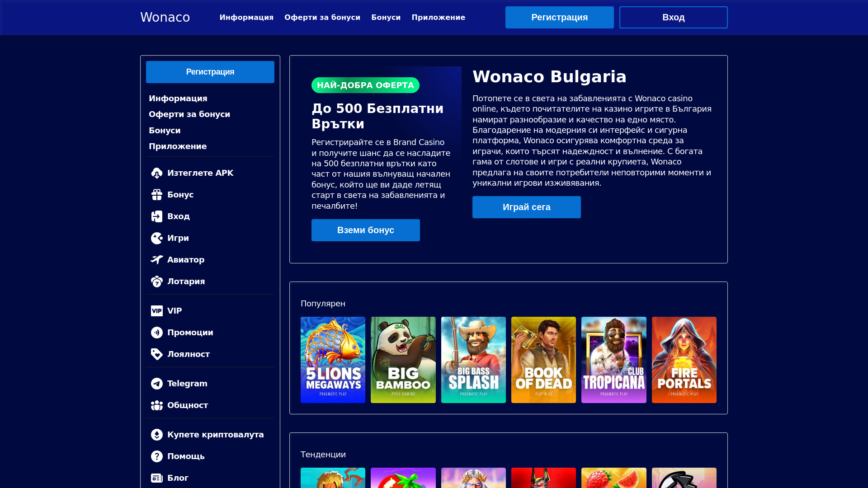Open the Купете криптовалута link text
868x488 pixels.
point(216,435)
